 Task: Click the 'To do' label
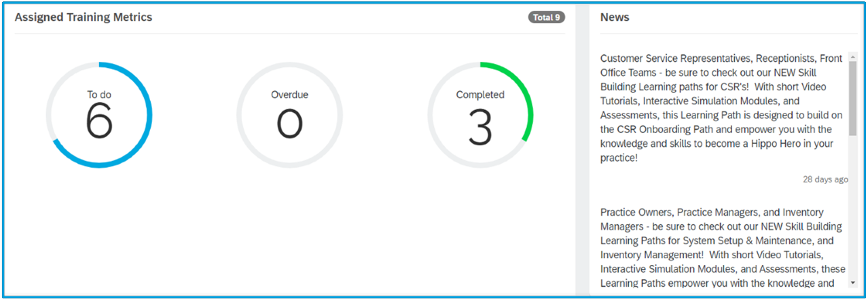tap(99, 94)
